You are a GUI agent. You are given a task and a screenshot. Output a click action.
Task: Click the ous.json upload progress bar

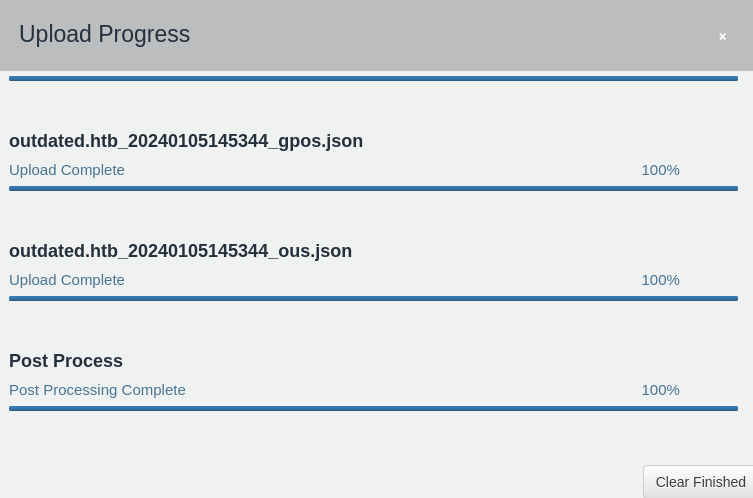point(373,299)
